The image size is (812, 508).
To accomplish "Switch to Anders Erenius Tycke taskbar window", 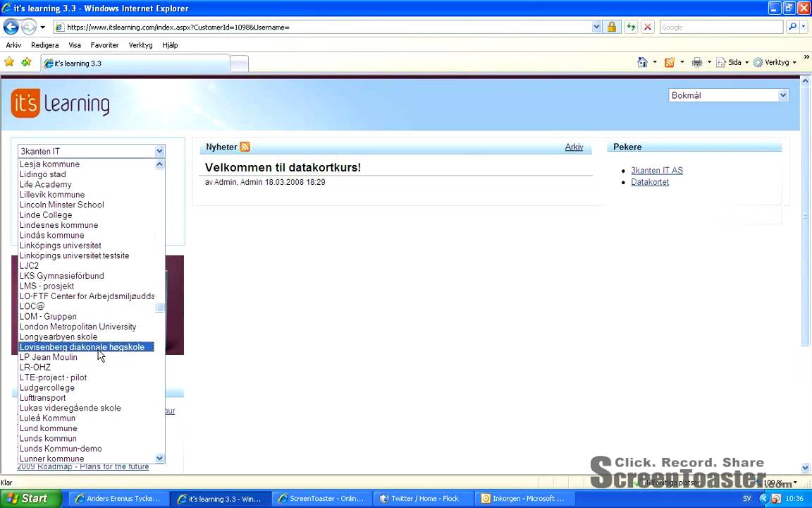I will tap(118, 499).
